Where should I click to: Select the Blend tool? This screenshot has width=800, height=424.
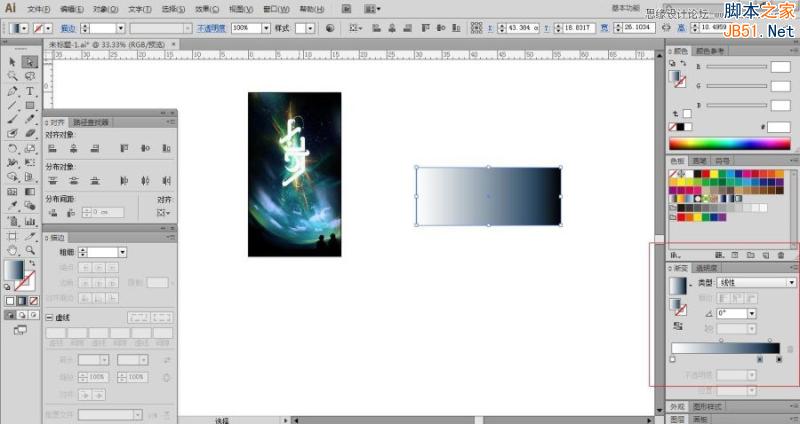30,206
